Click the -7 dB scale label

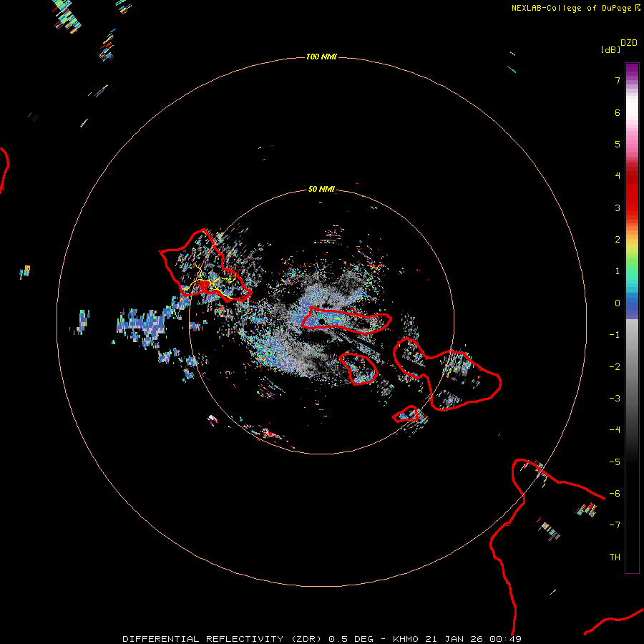click(x=615, y=525)
